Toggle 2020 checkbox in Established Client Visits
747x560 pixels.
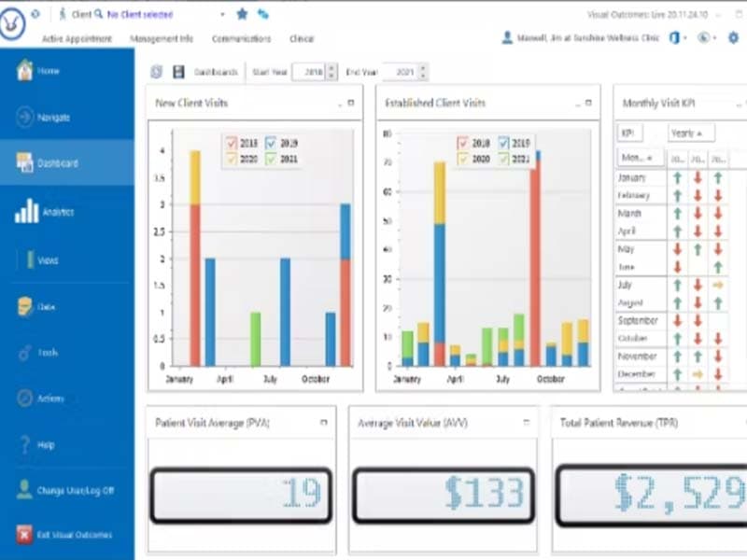click(x=462, y=159)
